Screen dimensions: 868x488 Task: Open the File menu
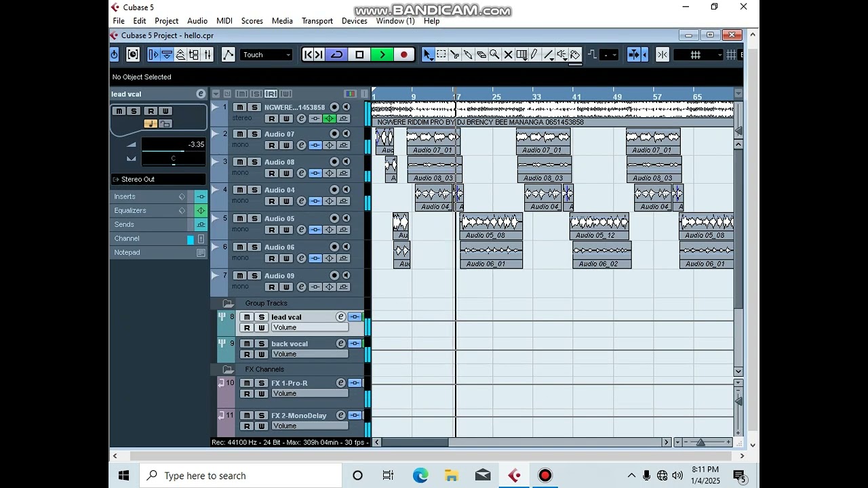[119, 21]
